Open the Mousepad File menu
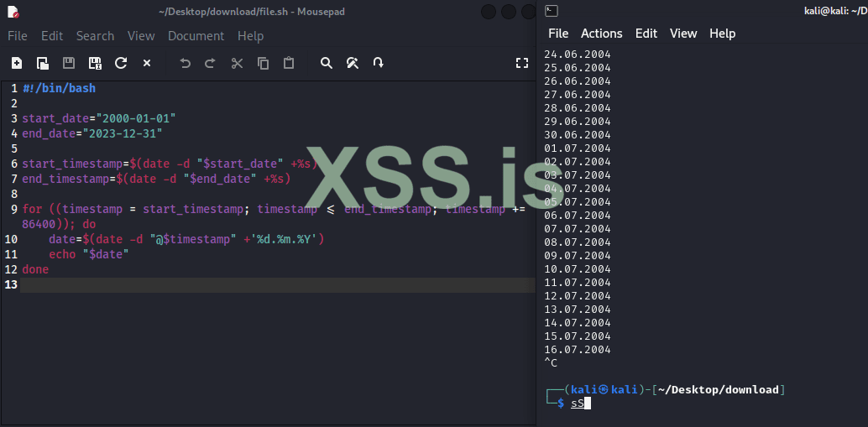 click(x=17, y=36)
